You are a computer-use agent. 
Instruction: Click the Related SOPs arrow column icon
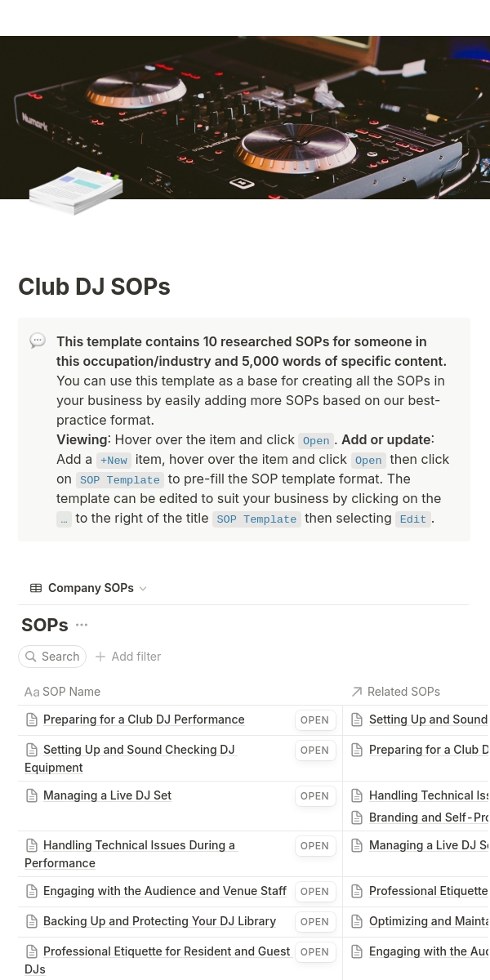357,692
